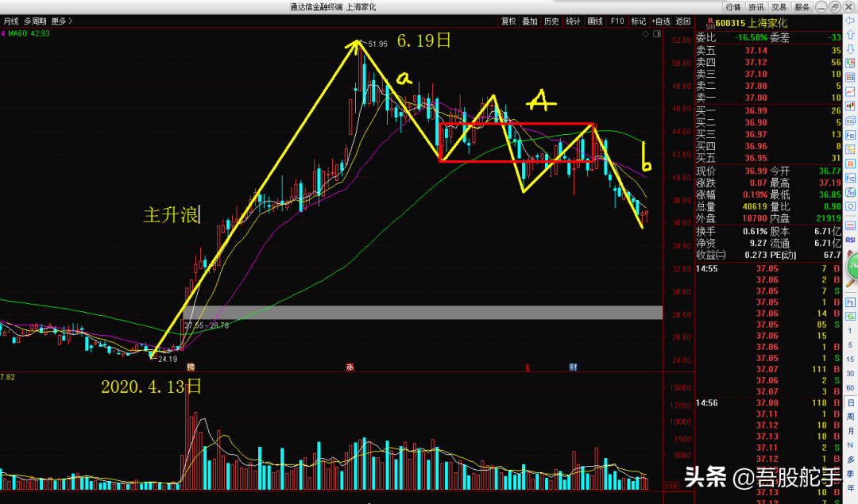
Task: Open the 资讯 menu
Action: 756,7
